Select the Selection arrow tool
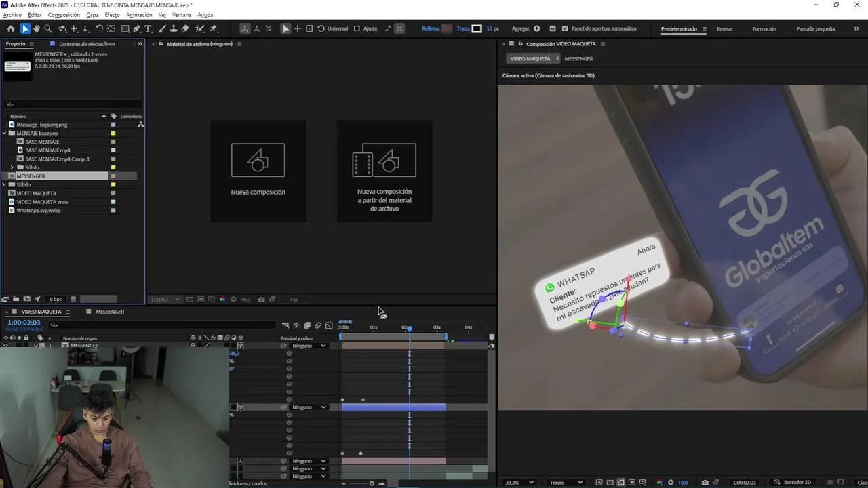 click(x=25, y=28)
